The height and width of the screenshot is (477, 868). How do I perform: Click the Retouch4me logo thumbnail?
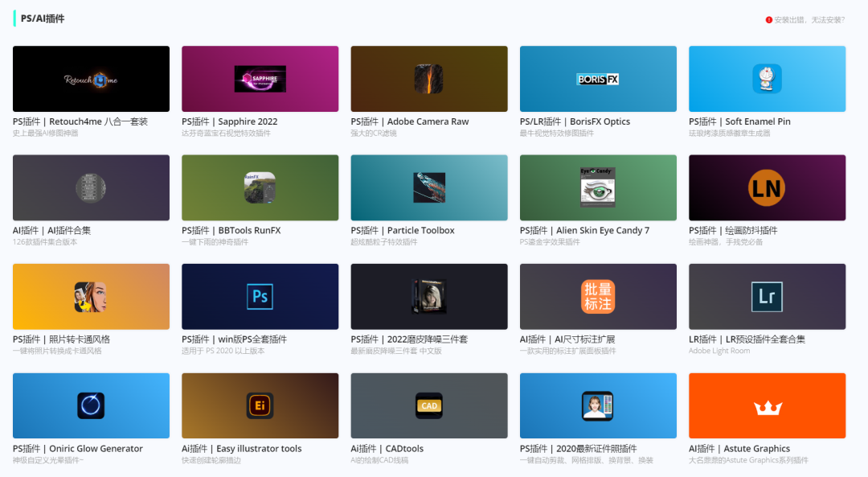pos(91,79)
